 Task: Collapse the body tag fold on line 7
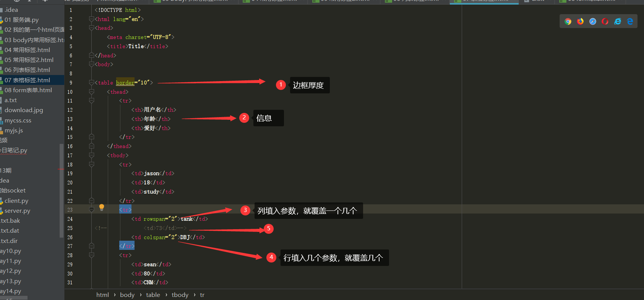pyautogui.click(x=91, y=64)
